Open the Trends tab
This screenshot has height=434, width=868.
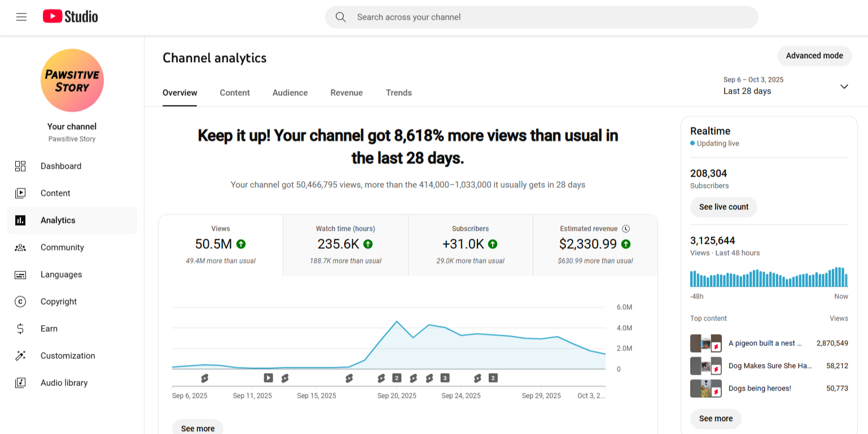click(x=398, y=93)
